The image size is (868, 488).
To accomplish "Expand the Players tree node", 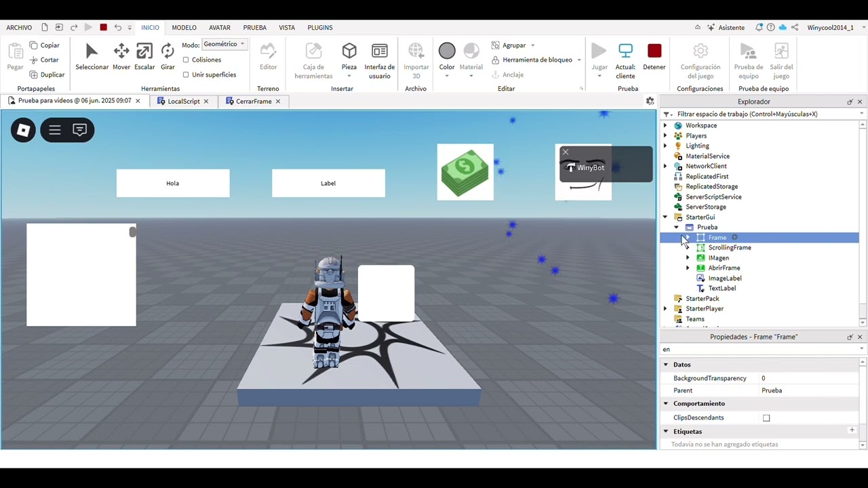I will pos(665,136).
